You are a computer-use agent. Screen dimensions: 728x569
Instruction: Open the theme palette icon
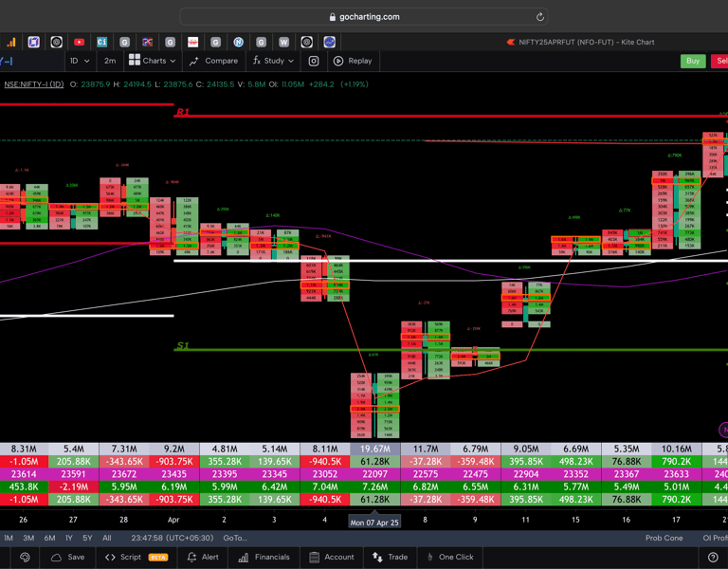pyautogui.click(x=25, y=557)
